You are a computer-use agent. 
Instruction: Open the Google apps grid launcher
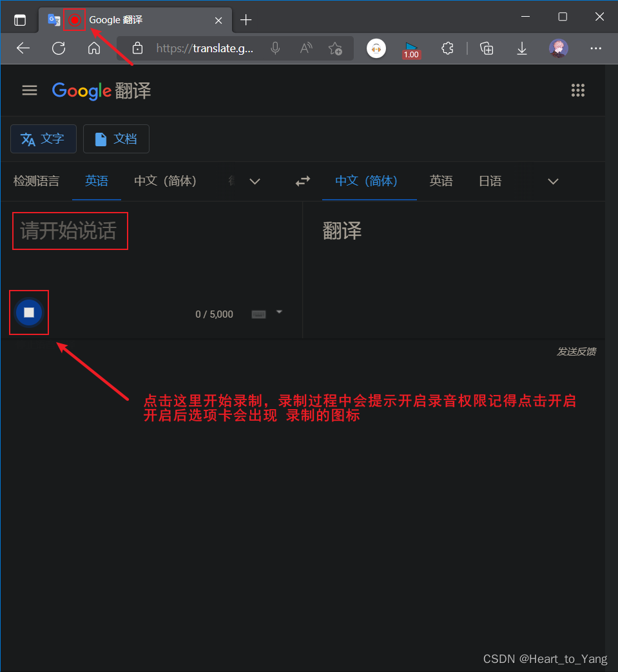click(577, 90)
